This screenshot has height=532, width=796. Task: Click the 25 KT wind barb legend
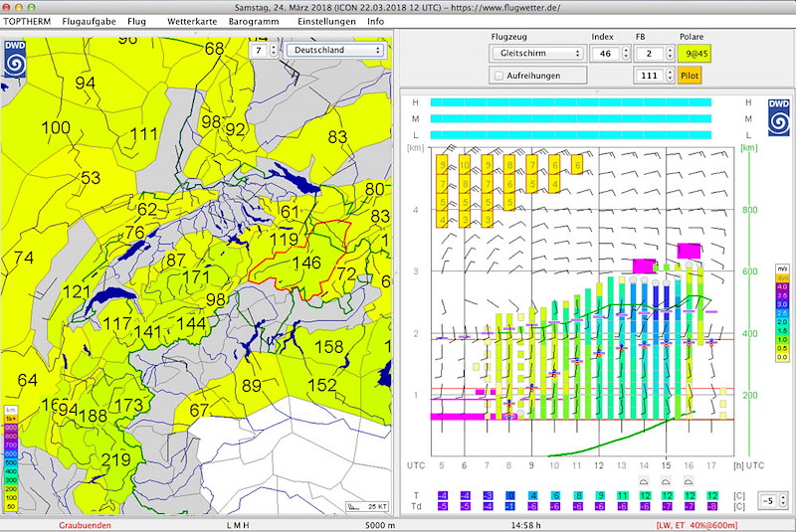point(367,506)
